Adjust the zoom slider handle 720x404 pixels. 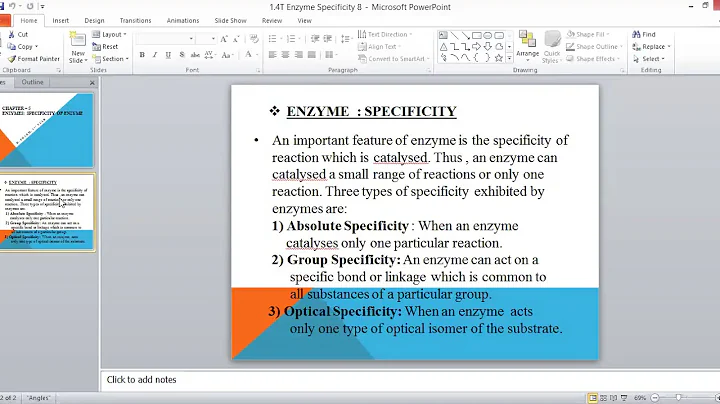[678, 398]
